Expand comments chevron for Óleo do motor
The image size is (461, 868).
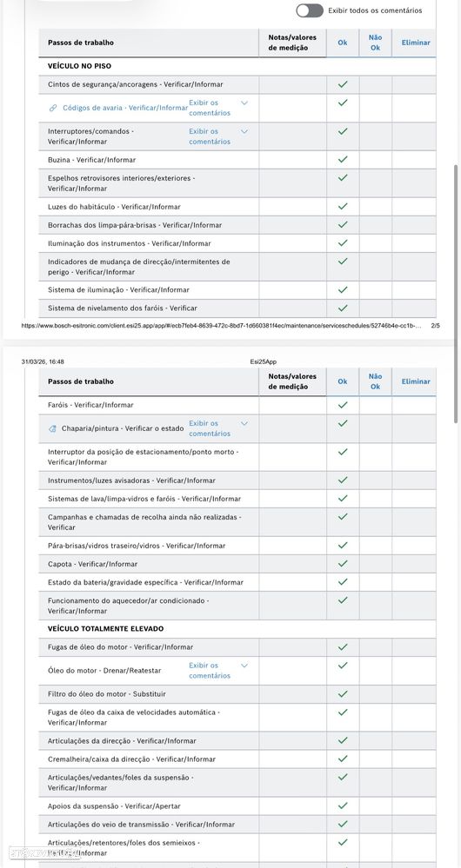coord(244,666)
